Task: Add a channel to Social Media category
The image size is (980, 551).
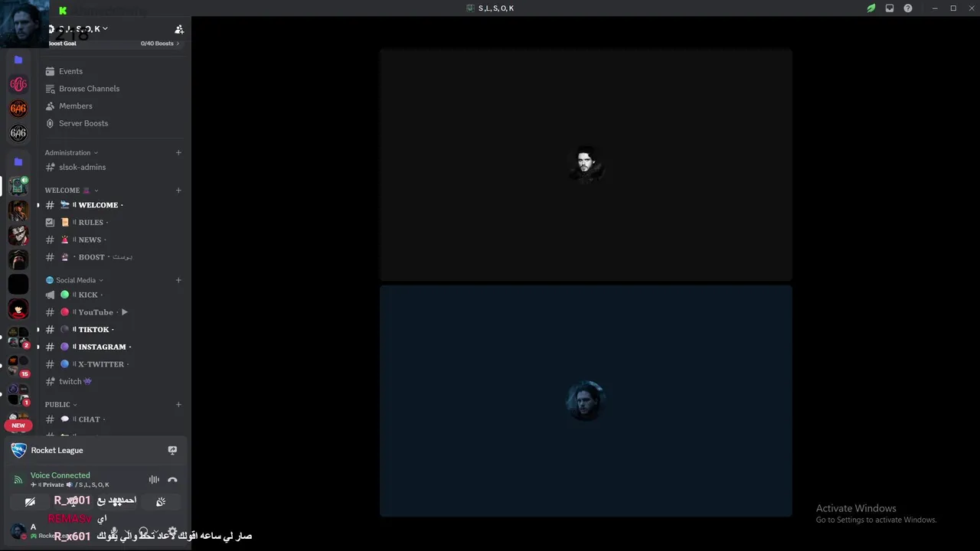Action: click(178, 280)
